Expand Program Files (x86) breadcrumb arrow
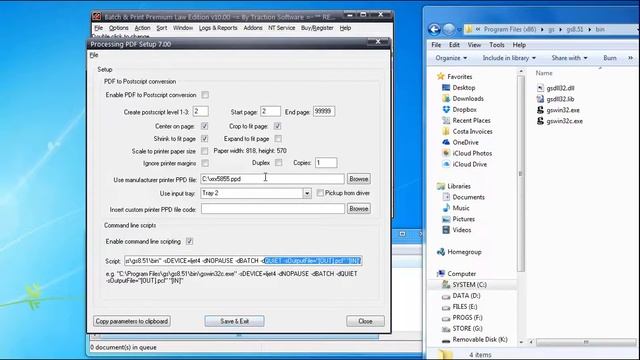The height and width of the screenshot is (360, 640). (542, 29)
